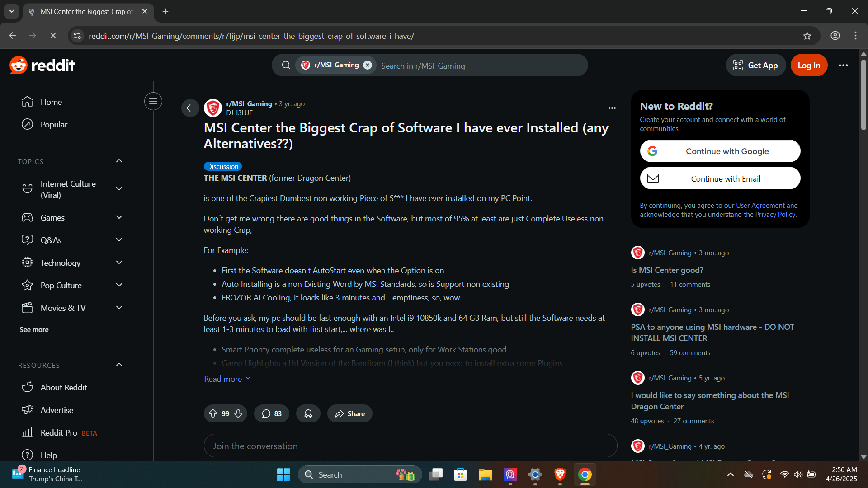Upvote the MSI Center post
This screenshot has height=488, width=868.
213,413
